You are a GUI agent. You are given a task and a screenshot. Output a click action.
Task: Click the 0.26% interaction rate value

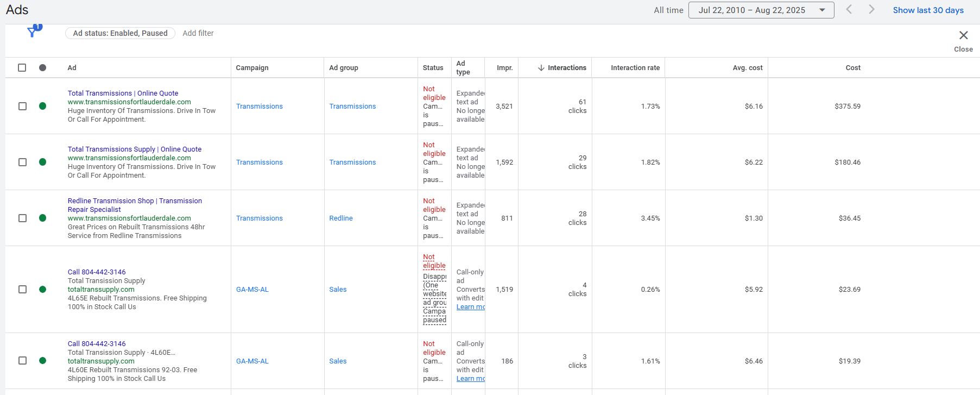point(650,290)
